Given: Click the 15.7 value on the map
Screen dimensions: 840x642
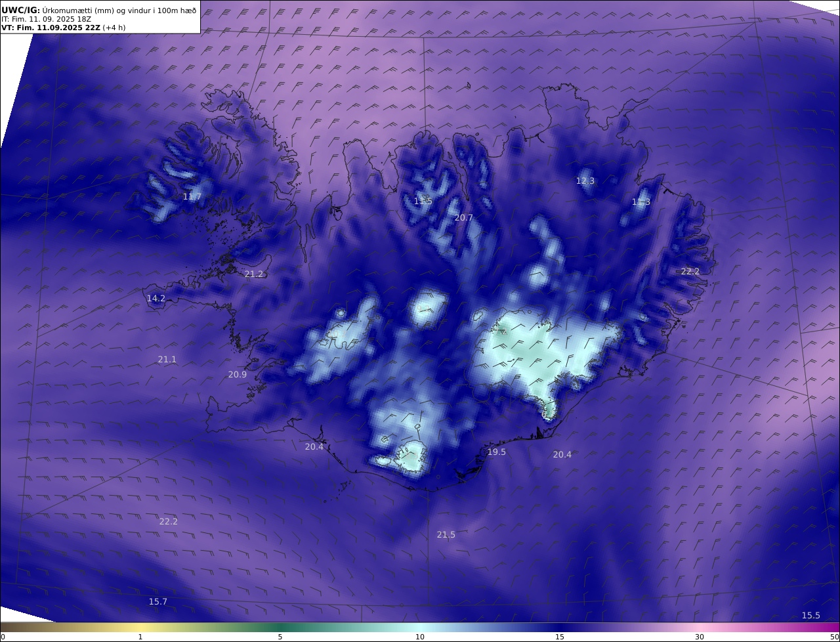Looking at the screenshot, I should (x=158, y=601).
